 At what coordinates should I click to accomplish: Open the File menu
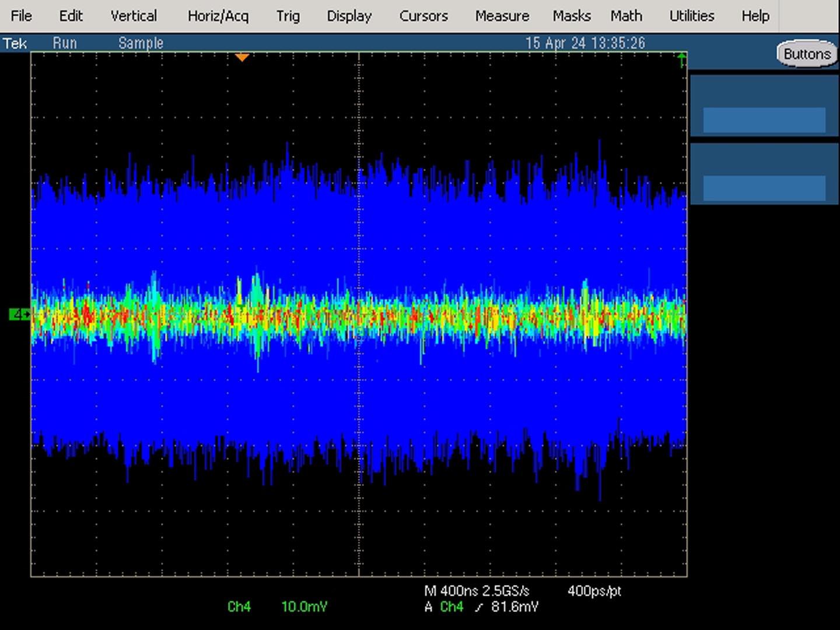pos(22,16)
